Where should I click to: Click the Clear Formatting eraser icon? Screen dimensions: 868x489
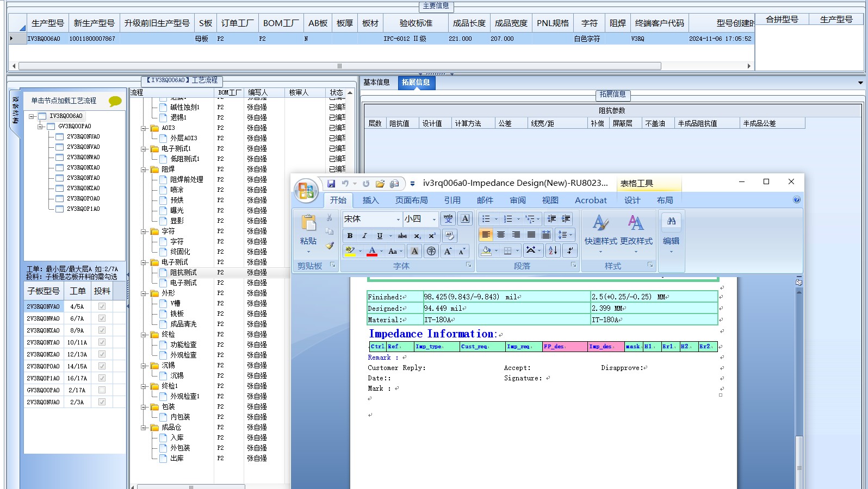(x=449, y=236)
